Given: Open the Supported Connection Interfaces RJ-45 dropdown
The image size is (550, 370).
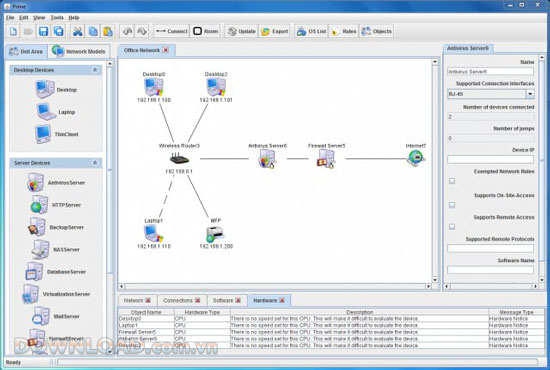Looking at the screenshot, I should pyautogui.click(x=530, y=94).
